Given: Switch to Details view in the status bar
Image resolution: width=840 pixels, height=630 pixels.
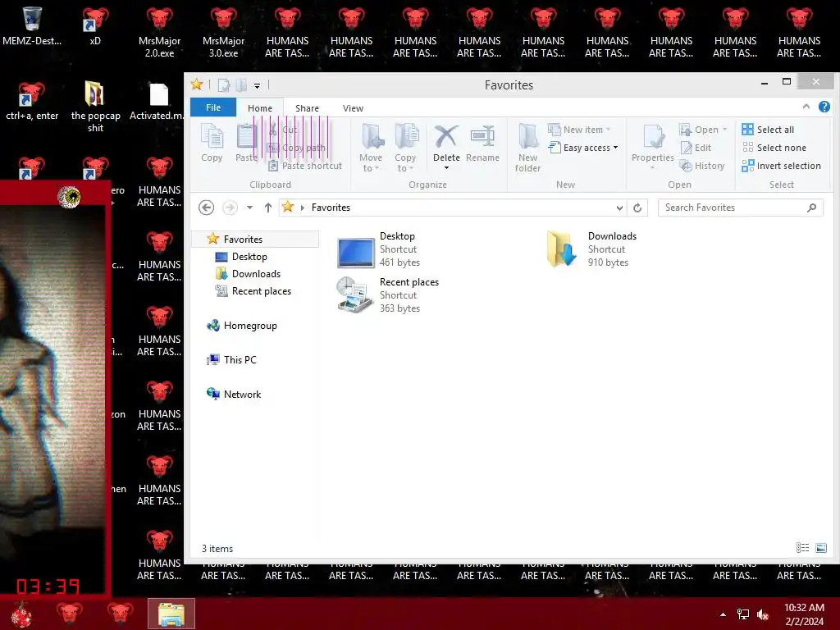Looking at the screenshot, I should [802, 547].
